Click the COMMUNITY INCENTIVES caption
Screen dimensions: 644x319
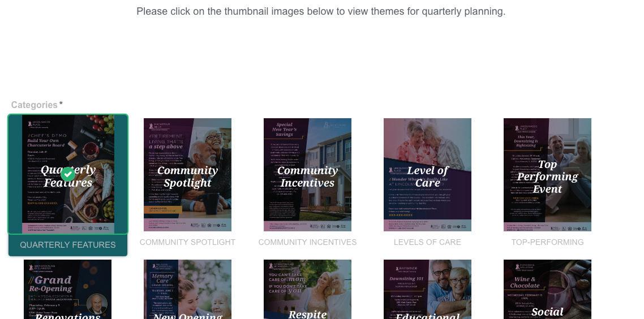[307, 242]
